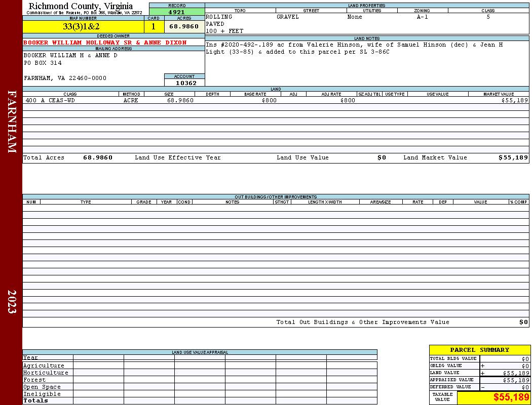This screenshot has height=405, width=532.
Task: Click market value $55,189 in land row
Action: [x=514, y=100]
